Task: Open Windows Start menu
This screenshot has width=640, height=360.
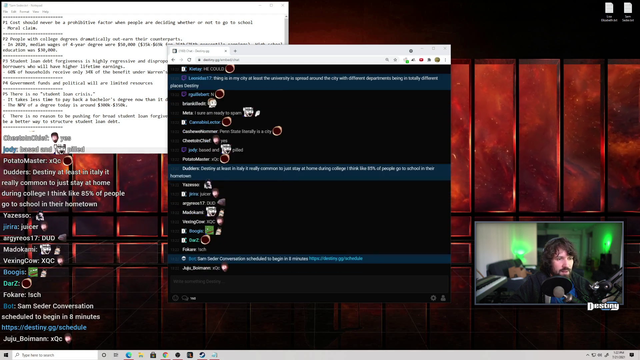Action: coord(6,355)
